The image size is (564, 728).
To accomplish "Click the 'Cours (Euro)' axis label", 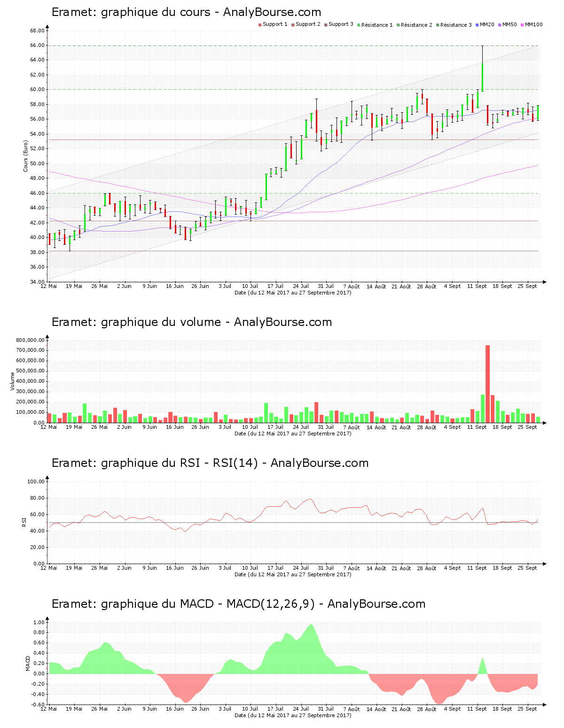I will pos(25,156).
